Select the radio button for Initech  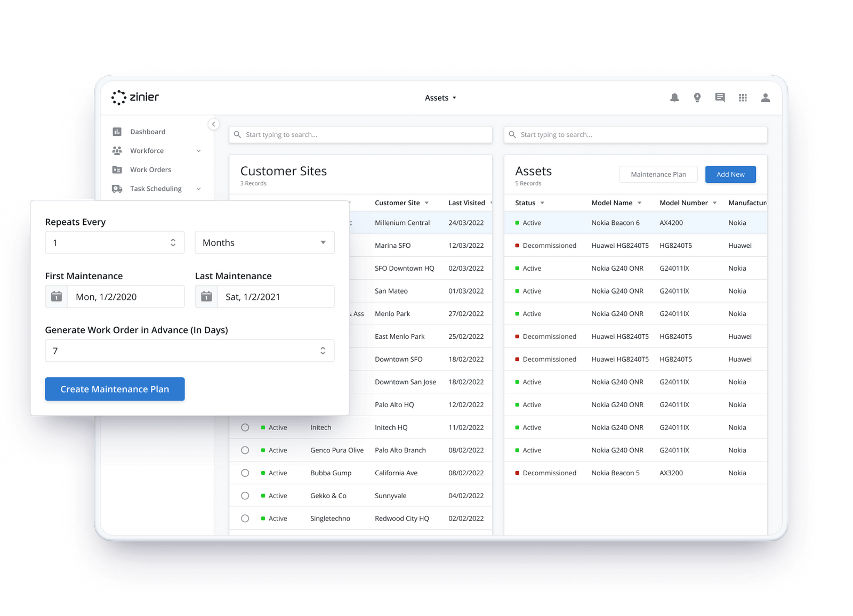coord(245,427)
